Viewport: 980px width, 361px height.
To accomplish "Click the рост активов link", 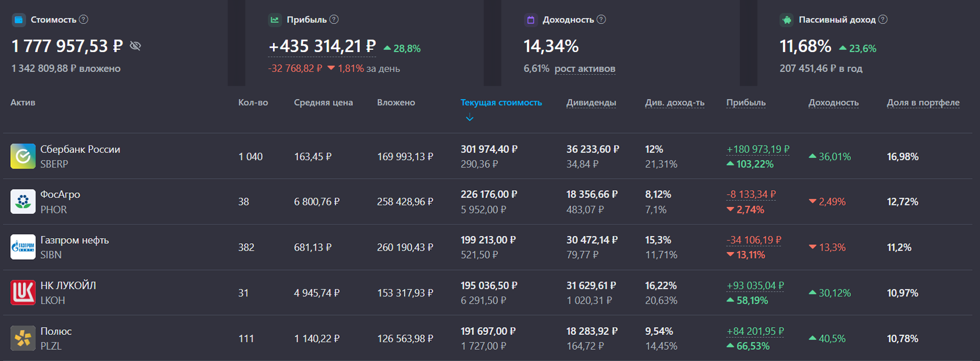I will [585, 68].
